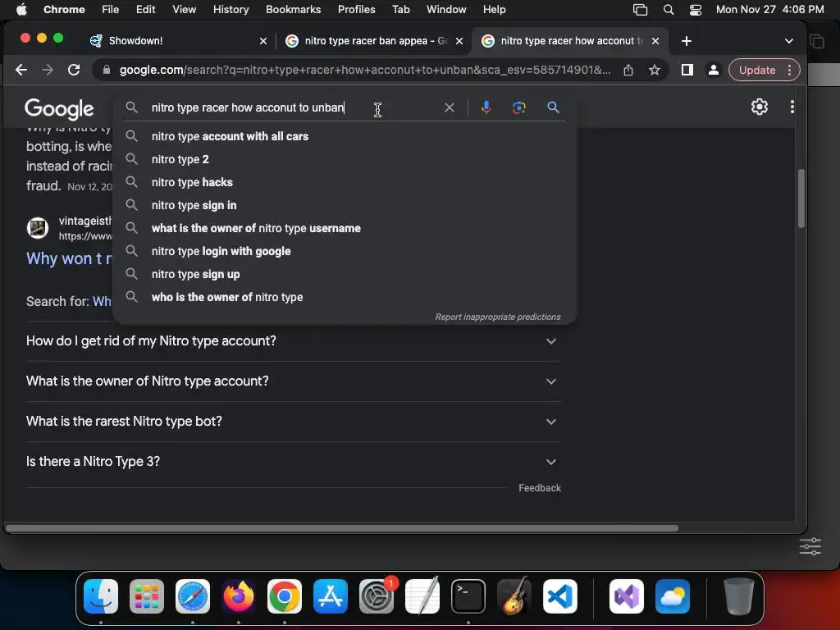
Task: Click the Chrome back arrow button
Action: click(21, 70)
